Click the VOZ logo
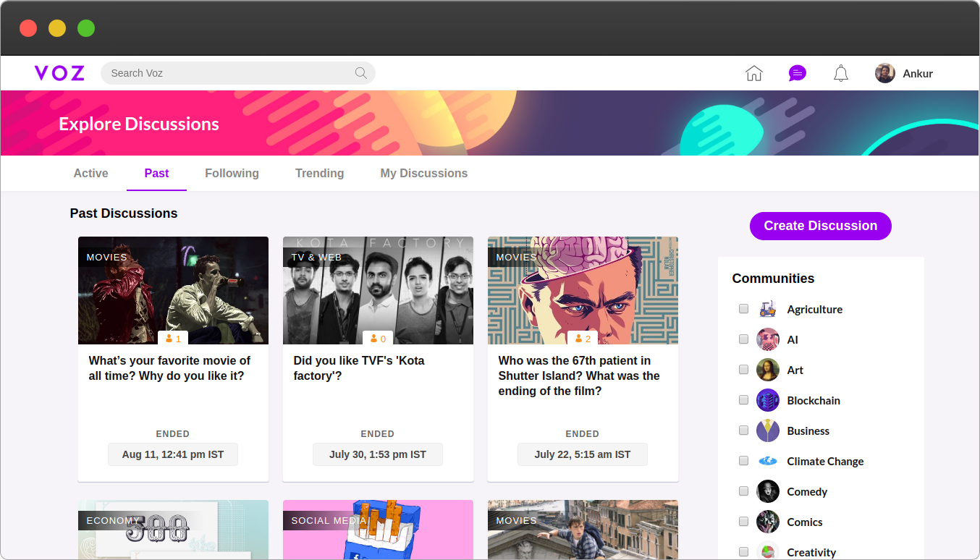980x560 pixels. (59, 73)
